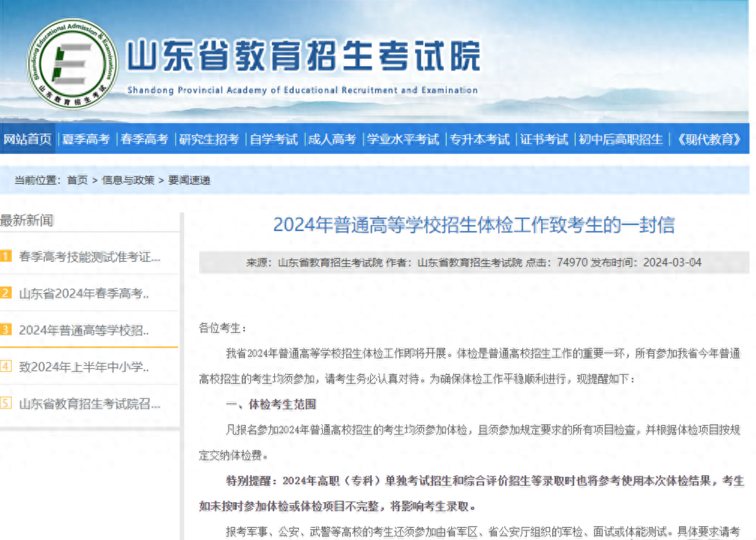
Task: Click the number 1 rank badge
Action: coord(5,256)
